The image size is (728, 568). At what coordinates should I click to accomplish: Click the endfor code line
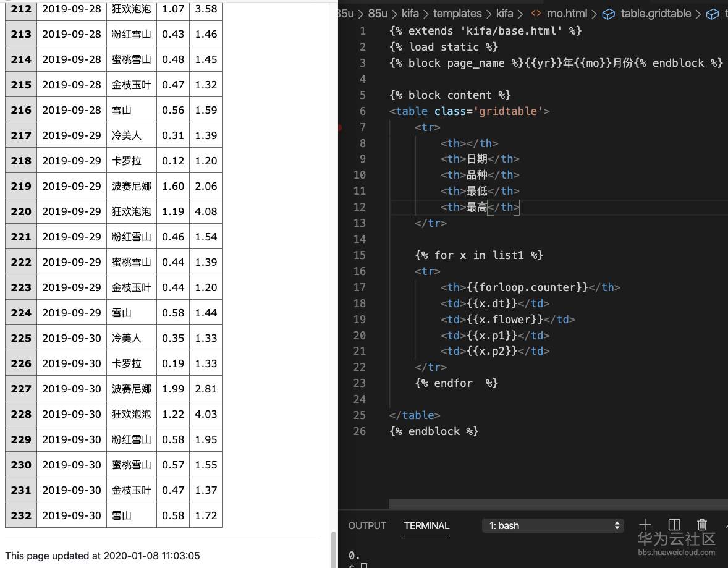point(457,383)
